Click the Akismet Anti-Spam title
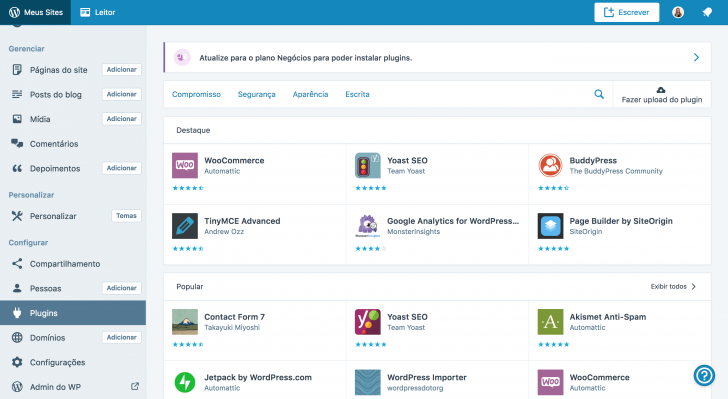 click(x=608, y=317)
